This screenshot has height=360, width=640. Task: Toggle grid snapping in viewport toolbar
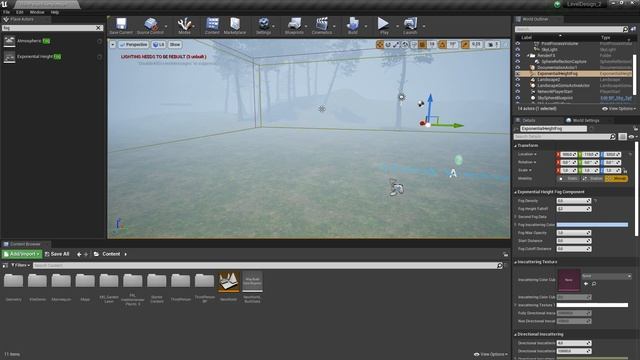422,44
